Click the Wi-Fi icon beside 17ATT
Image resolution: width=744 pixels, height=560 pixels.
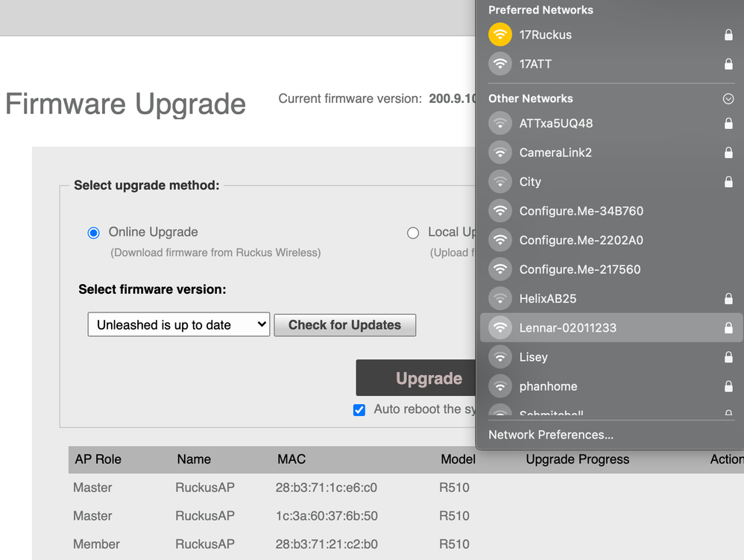500,64
